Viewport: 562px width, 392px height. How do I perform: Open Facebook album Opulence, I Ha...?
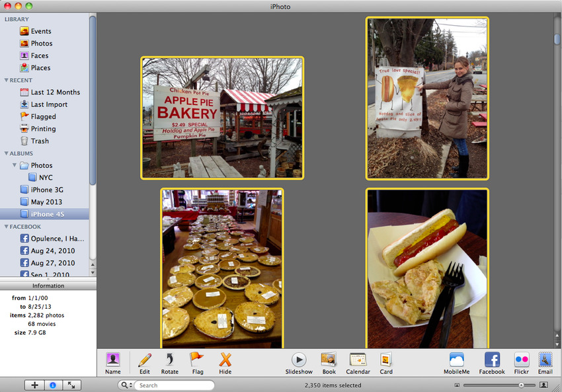(52, 239)
